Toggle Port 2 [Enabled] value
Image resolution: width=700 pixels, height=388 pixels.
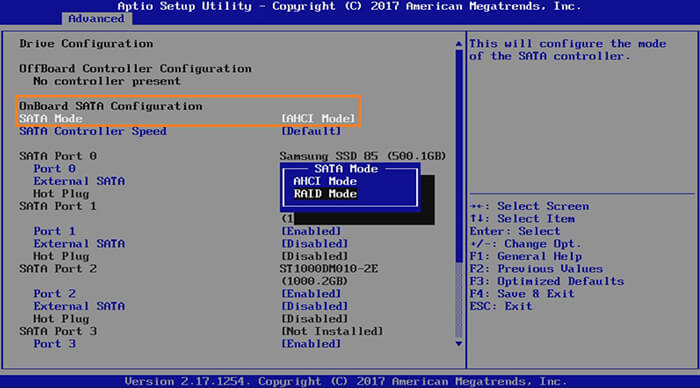click(x=311, y=294)
